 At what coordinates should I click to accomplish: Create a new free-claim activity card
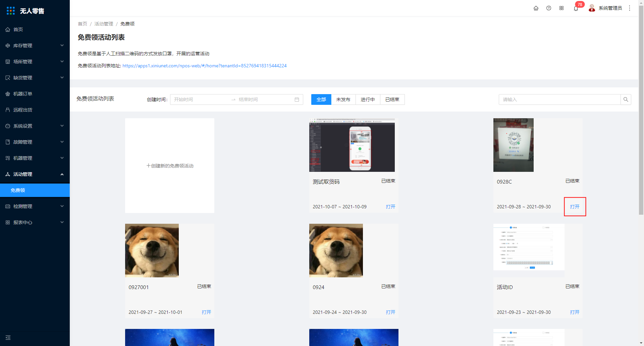(x=170, y=166)
